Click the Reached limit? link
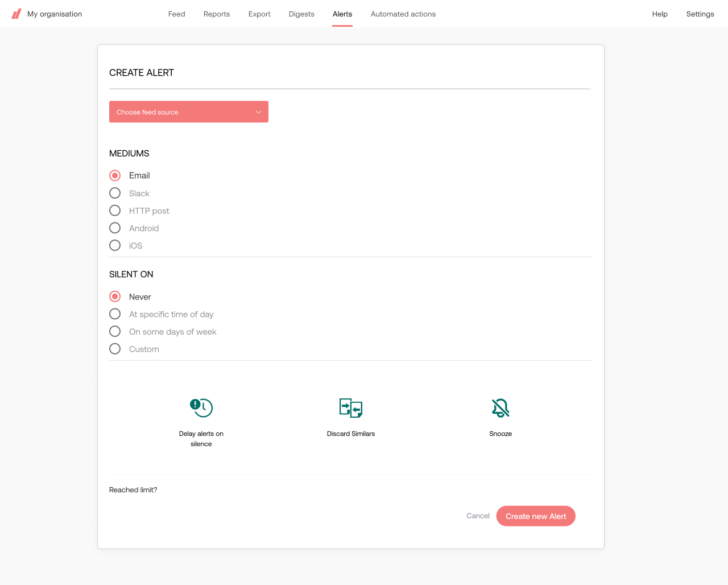 coord(133,490)
